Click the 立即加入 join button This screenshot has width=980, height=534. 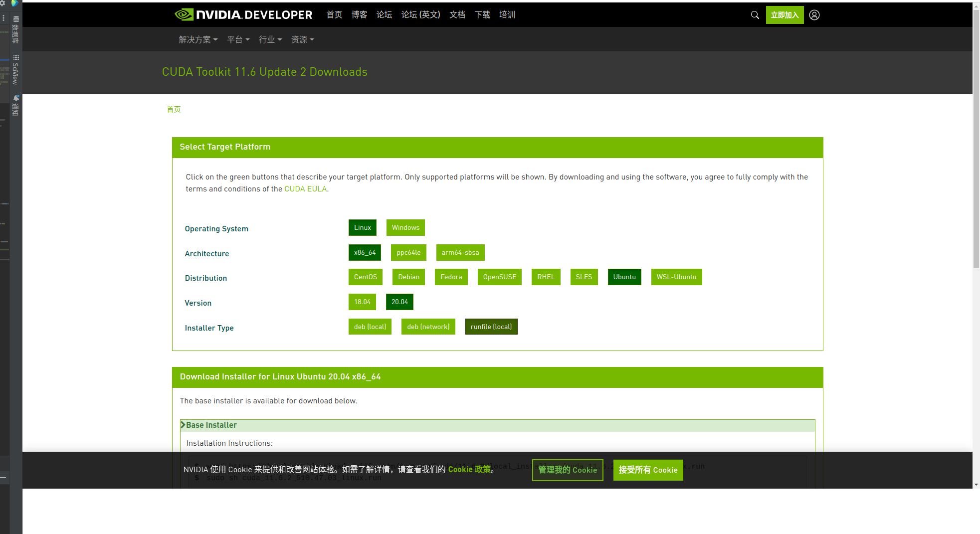(784, 15)
